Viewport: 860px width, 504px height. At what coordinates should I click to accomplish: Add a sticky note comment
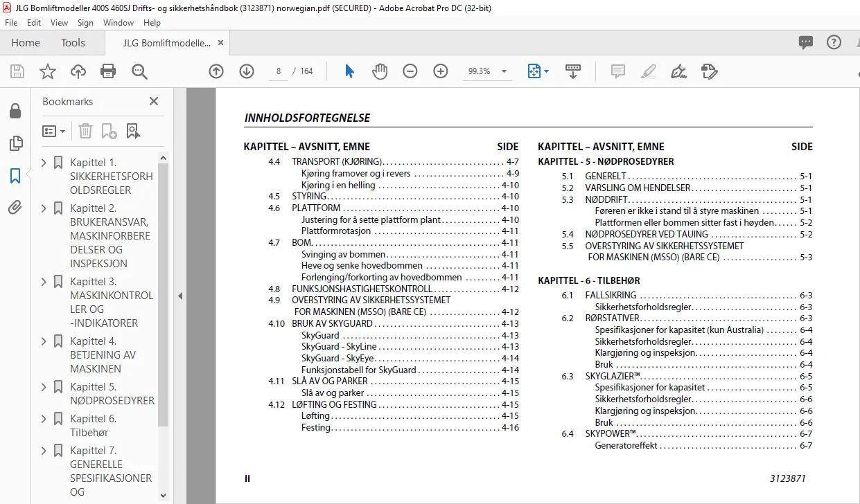pos(618,71)
